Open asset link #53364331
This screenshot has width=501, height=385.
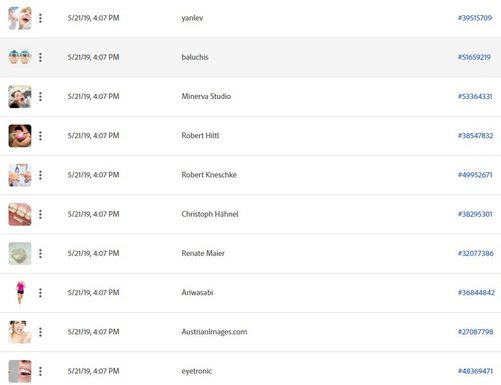[475, 97]
